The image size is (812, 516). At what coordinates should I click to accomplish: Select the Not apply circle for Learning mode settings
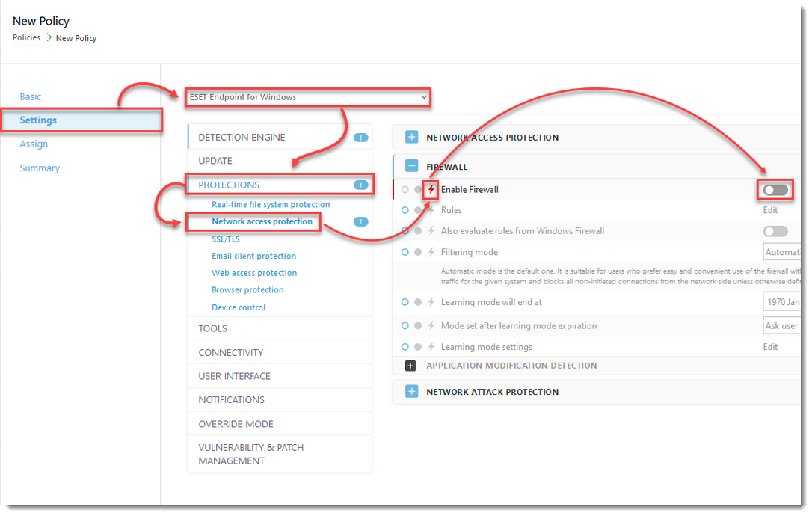(x=405, y=346)
